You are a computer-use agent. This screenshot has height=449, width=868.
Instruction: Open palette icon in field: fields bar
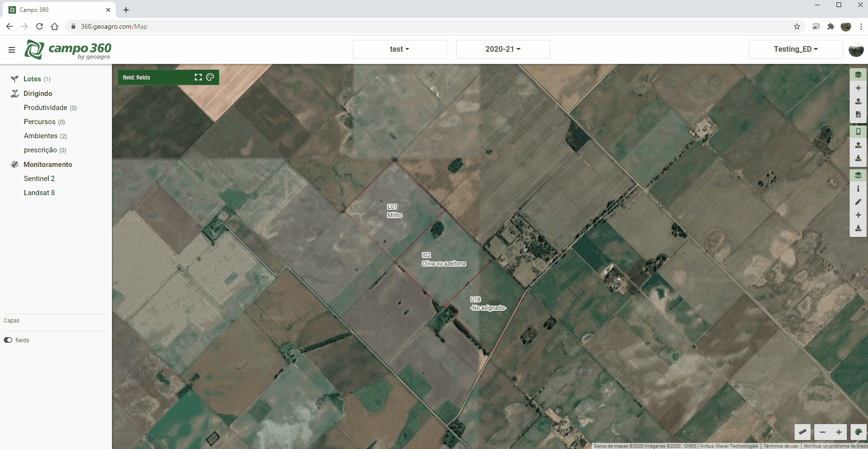[x=210, y=77]
